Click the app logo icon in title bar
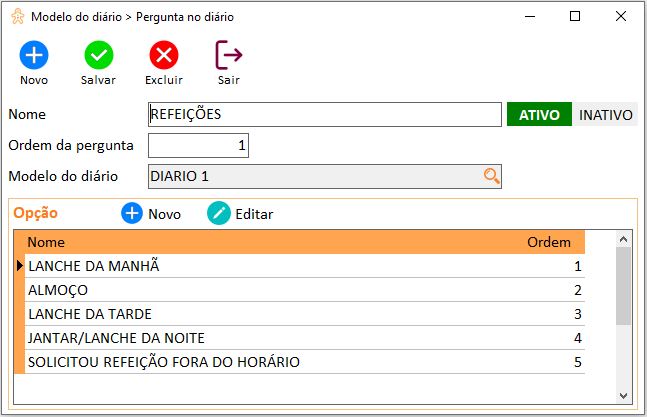The width and height of the screenshot is (647, 417). [18, 16]
